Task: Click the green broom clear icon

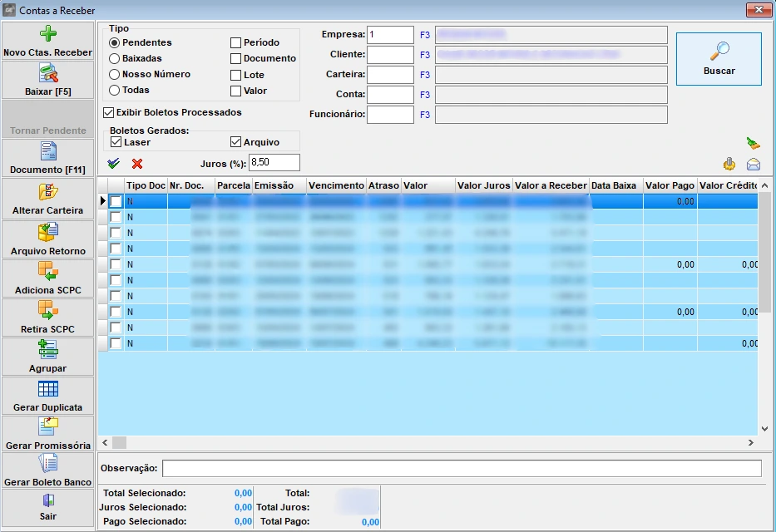Action: [753, 143]
